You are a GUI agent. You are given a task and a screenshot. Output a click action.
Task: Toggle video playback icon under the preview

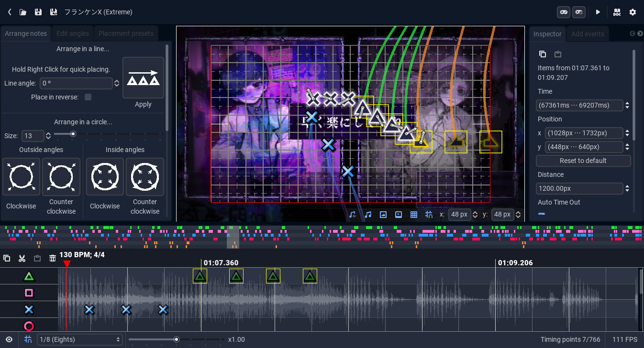click(x=399, y=215)
